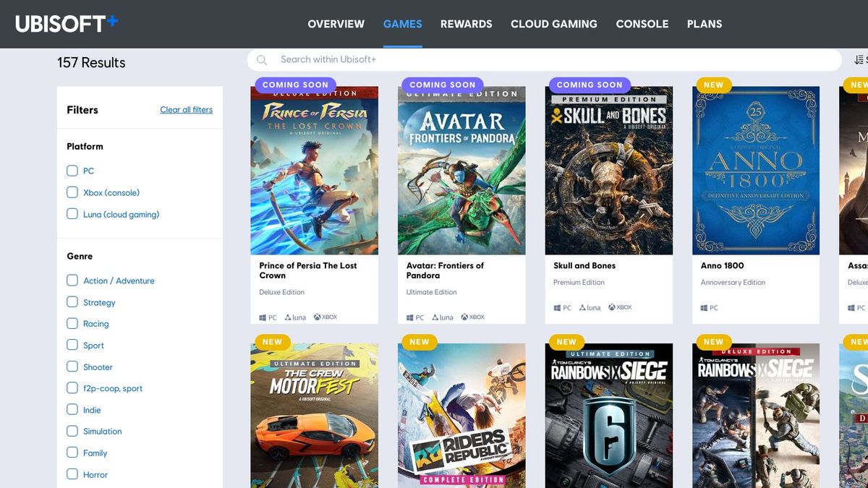868x488 pixels.
Task: Click the magnifier icon in the search bar
Action: click(x=262, y=59)
